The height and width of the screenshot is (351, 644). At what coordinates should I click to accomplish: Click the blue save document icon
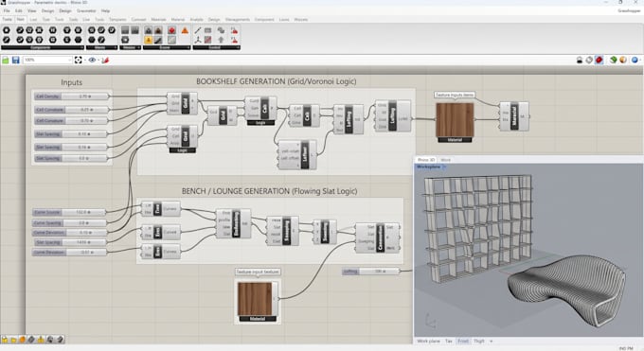[x=15, y=61]
